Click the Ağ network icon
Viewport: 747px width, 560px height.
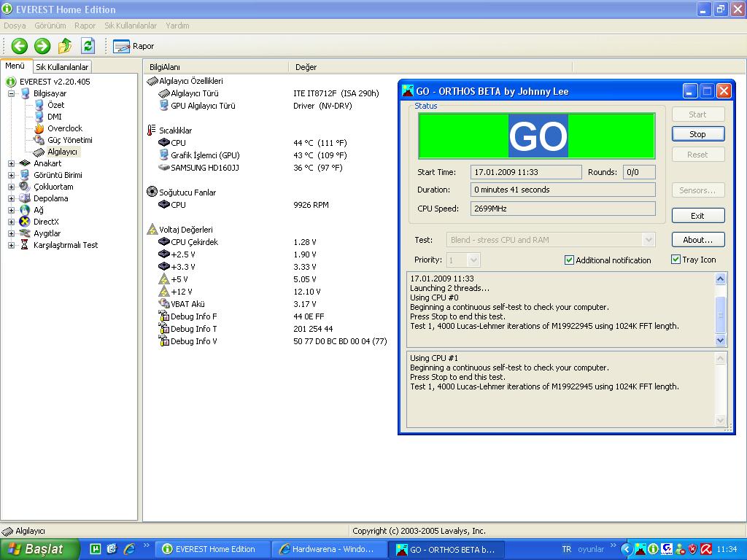pyautogui.click(x=25, y=210)
